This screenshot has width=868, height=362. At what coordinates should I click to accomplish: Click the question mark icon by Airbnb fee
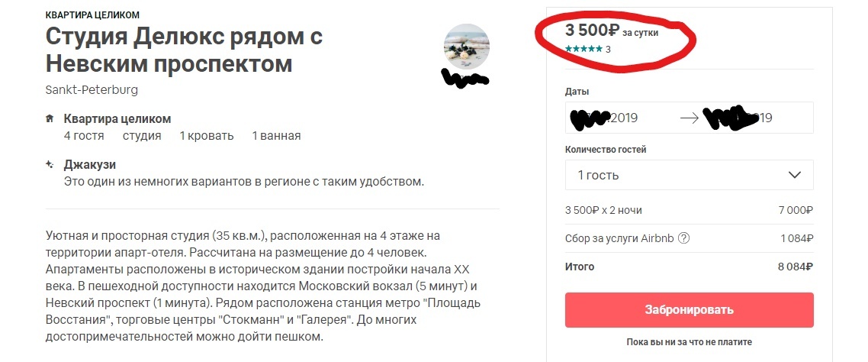(x=683, y=238)
